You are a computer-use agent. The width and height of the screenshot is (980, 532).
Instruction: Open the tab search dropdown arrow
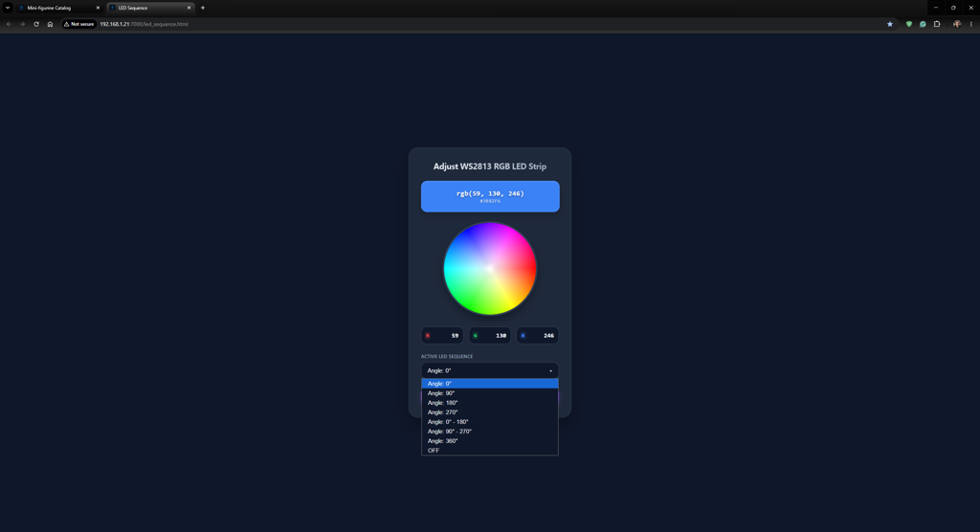8,8
